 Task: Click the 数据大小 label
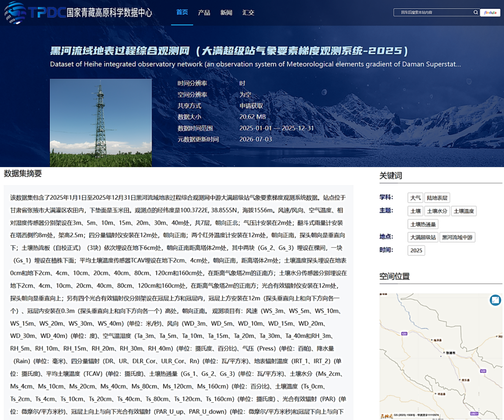click(189, 117)
